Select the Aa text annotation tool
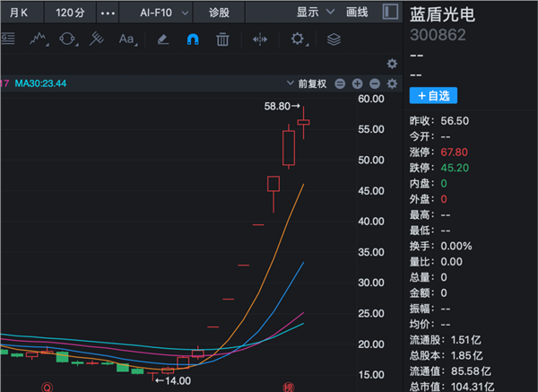Screen dimensions: 538x392 point(127,39)
